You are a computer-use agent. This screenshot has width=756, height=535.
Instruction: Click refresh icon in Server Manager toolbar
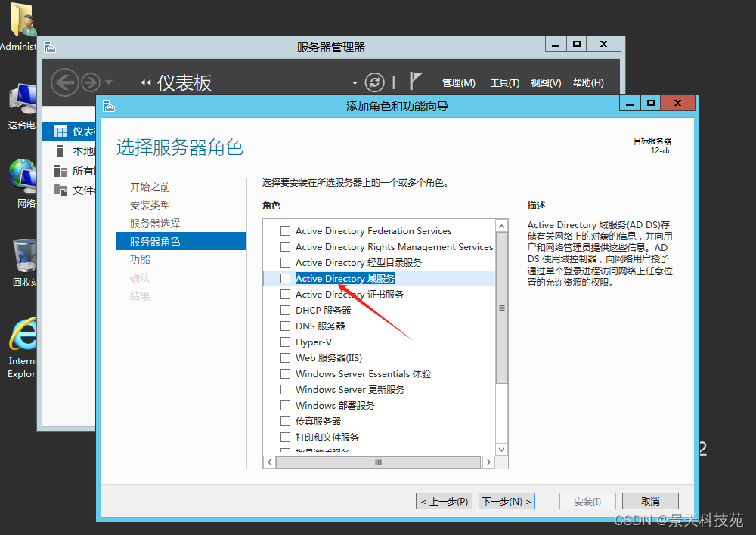[x=374, y=82]
